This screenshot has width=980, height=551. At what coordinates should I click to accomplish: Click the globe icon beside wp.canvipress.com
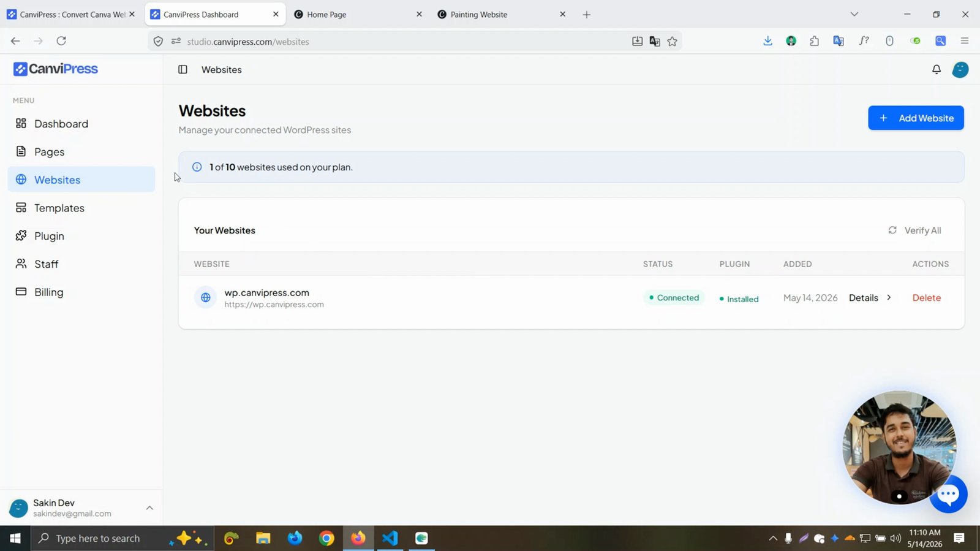point(206,298)
